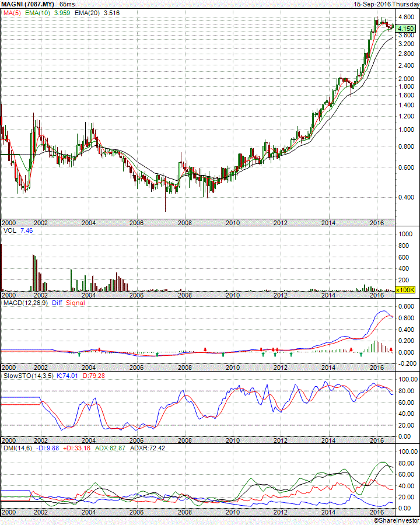Click the green buy arrow near 2007 on MACD
420x525 pixels.
click(157, 355)
